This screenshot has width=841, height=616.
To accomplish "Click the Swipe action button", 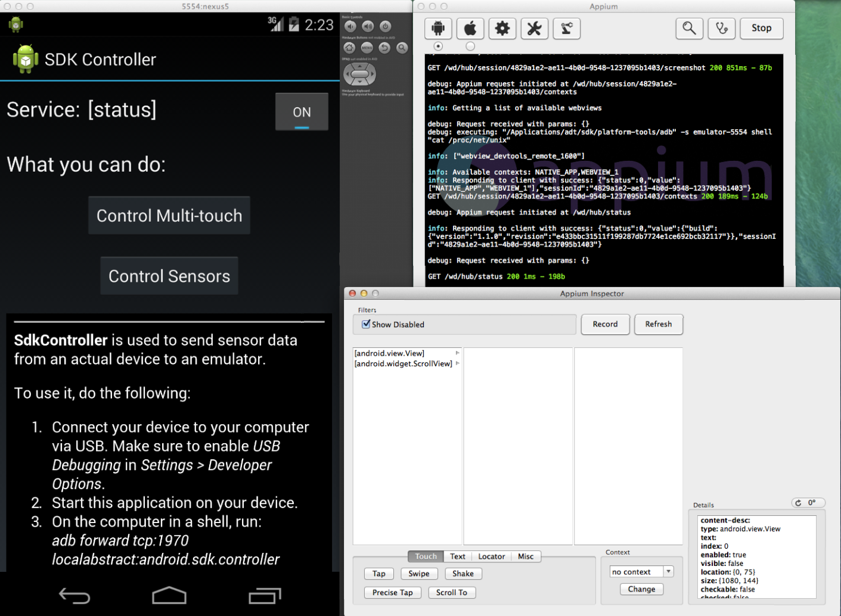I will coord(419,574).
